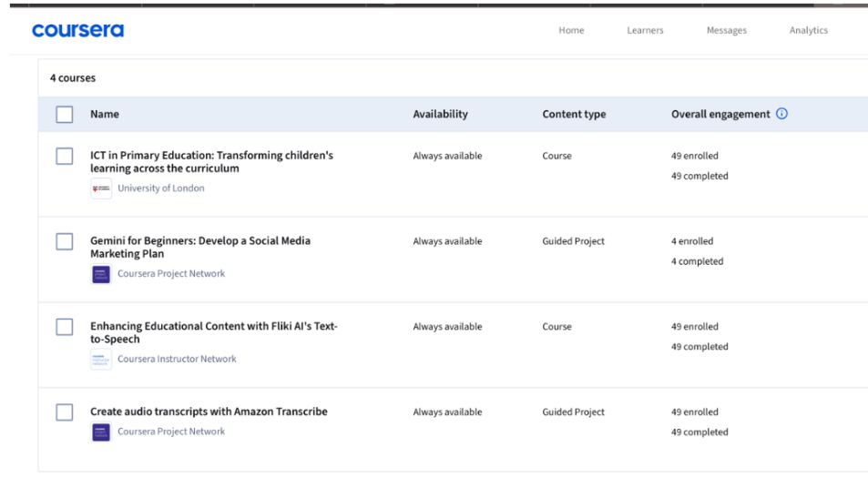Click the Overall engagement column header
Image resolution: width=868 pixels, height=488 pixels.
point(720,114)
